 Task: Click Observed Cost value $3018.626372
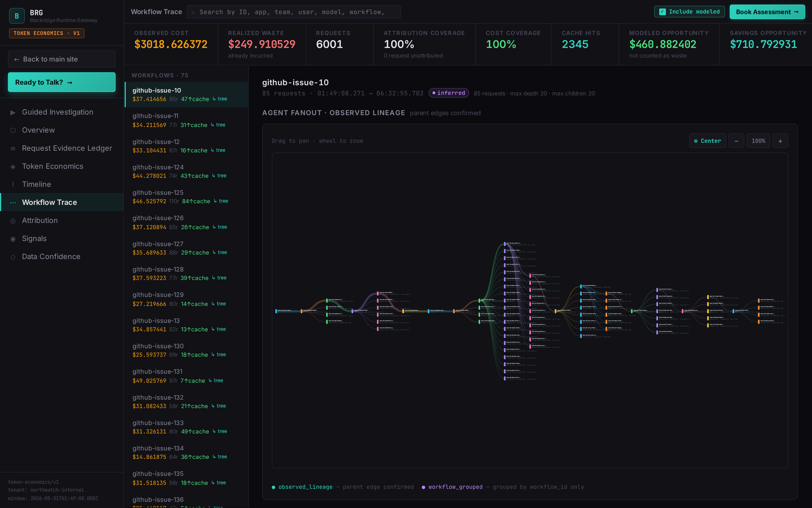pos(171,44)
